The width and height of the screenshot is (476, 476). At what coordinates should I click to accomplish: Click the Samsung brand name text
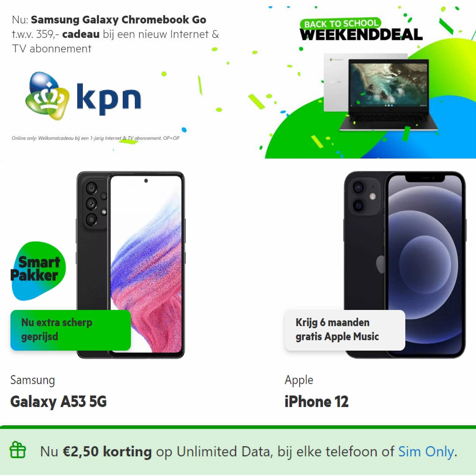click(33, 380)
